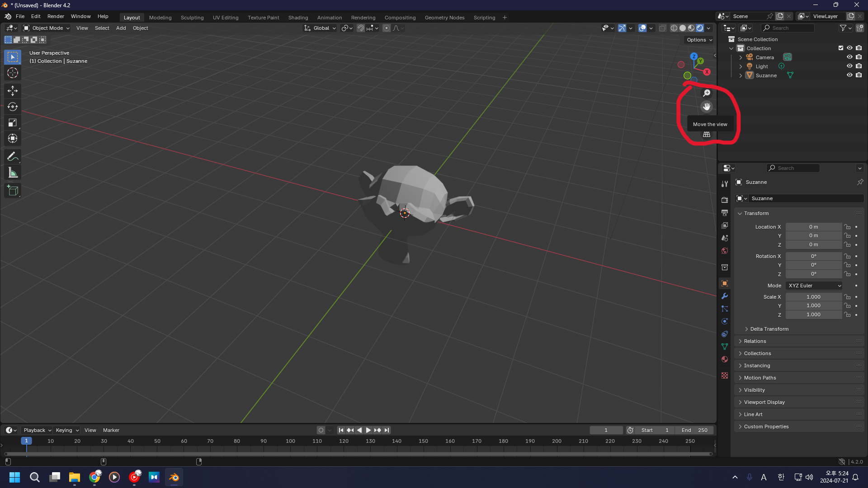Open the Tool properties tab

tap(725, 184)
